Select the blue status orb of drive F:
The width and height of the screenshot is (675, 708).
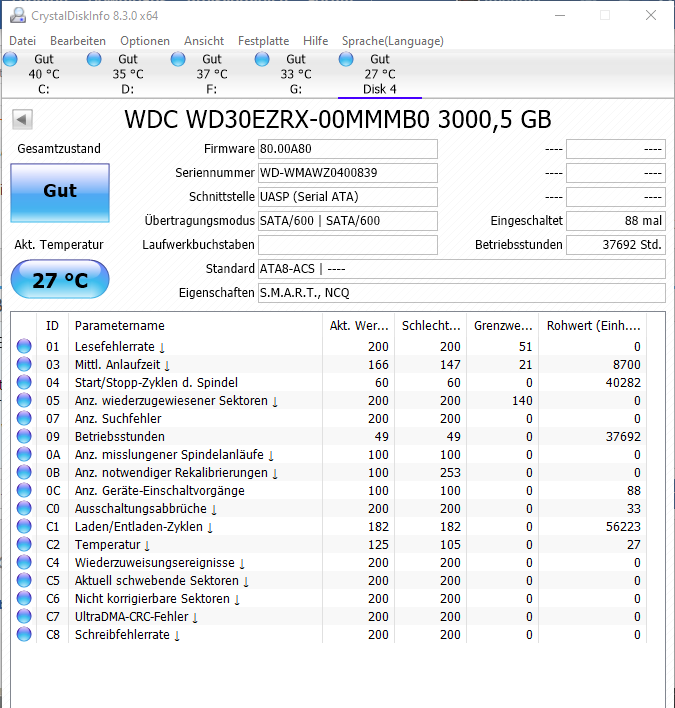click(178, 59)
